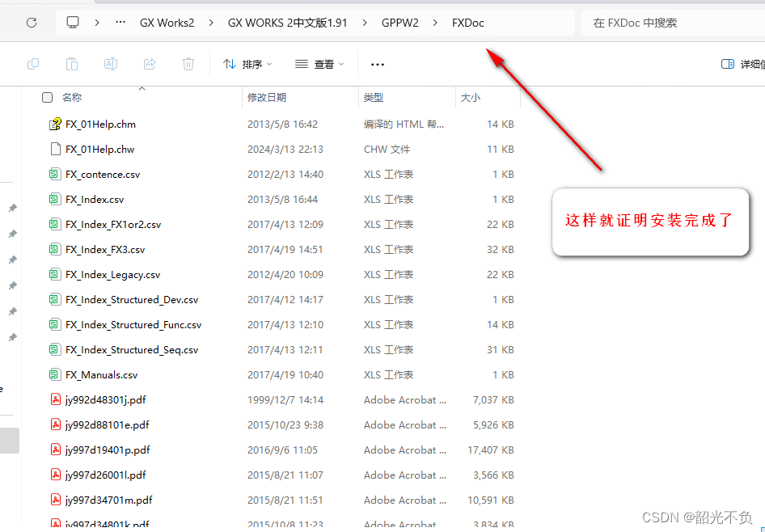Select file name jy997d26001l.pdf
Viewport: 765px width, 532px height.
coord(106,475)
